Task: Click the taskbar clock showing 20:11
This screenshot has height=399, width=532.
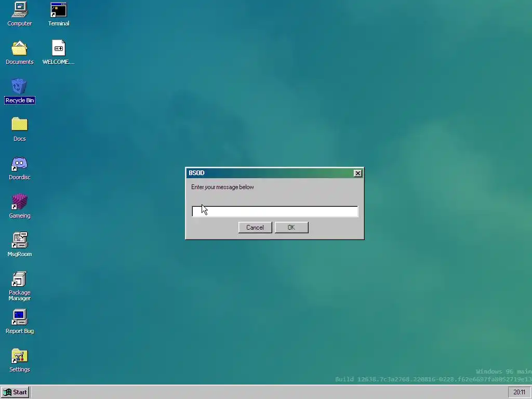Action: pyautogui.click(x=519, y=392)
